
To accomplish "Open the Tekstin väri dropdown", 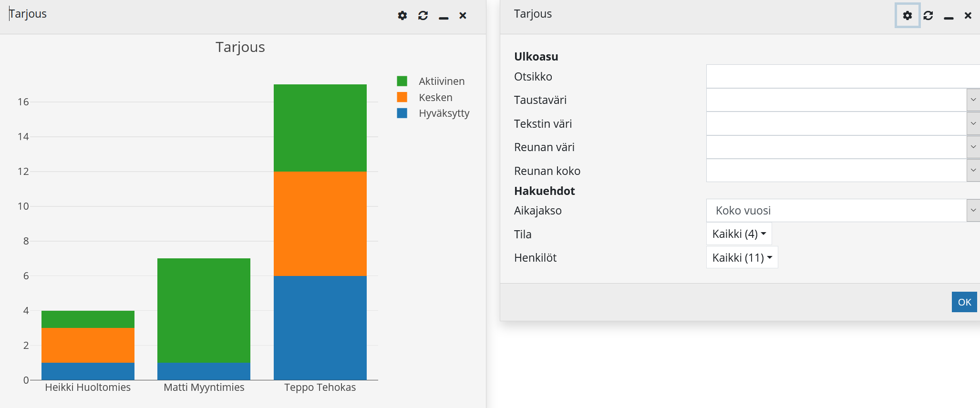I will 973,123.
